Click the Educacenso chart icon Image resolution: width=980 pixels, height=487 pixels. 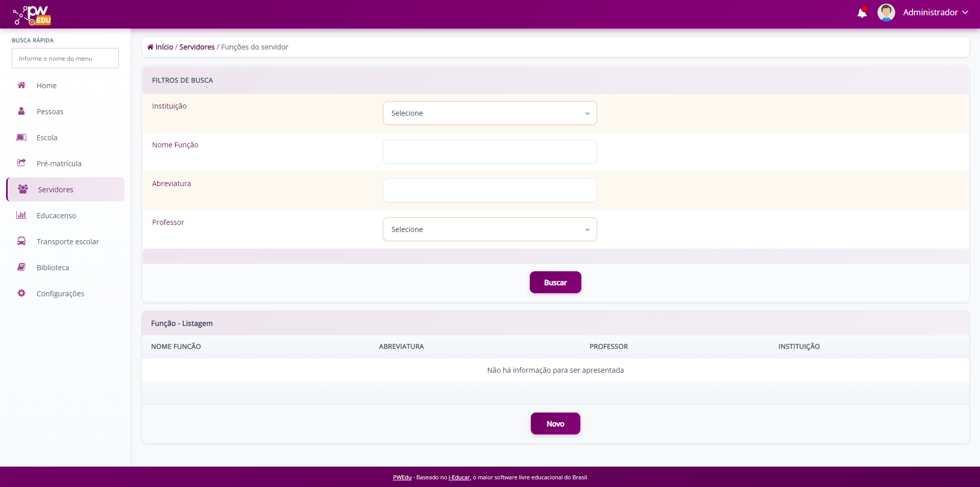tap(21, 215)
